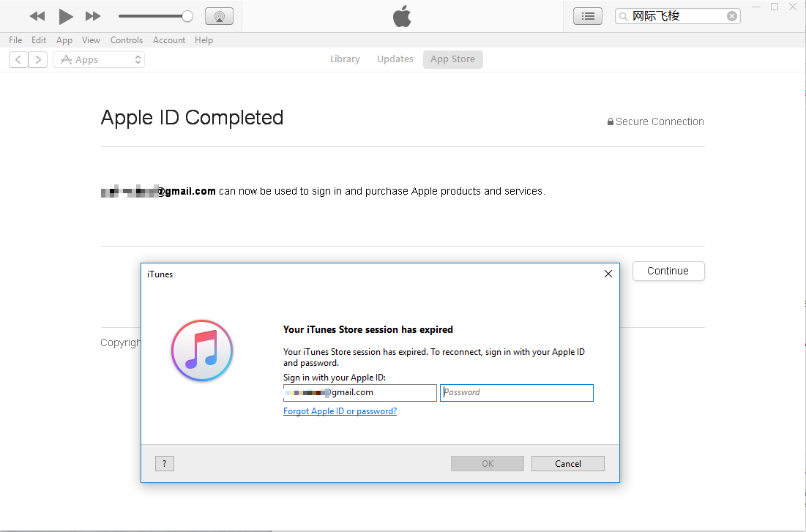
Task: Close the iTunes dialog with X
Action: (x=608, y=274)
